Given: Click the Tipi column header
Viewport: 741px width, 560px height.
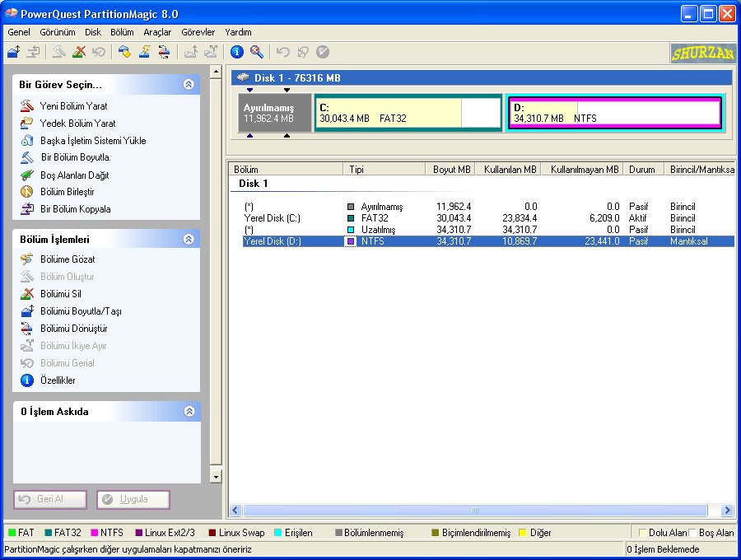Looking at the screenshot, I should pos(384,169).
